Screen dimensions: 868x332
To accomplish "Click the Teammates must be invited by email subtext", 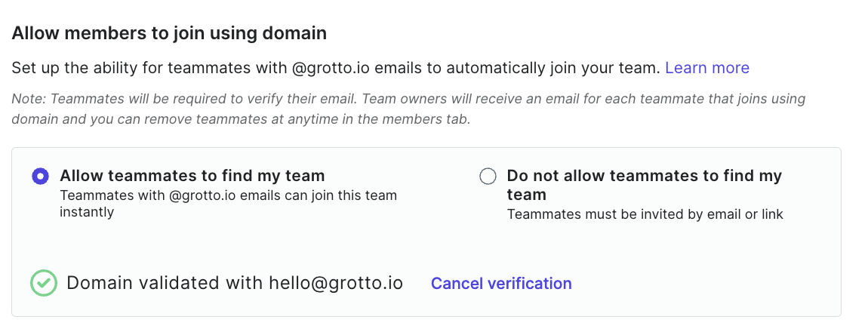I will [645, 214].
